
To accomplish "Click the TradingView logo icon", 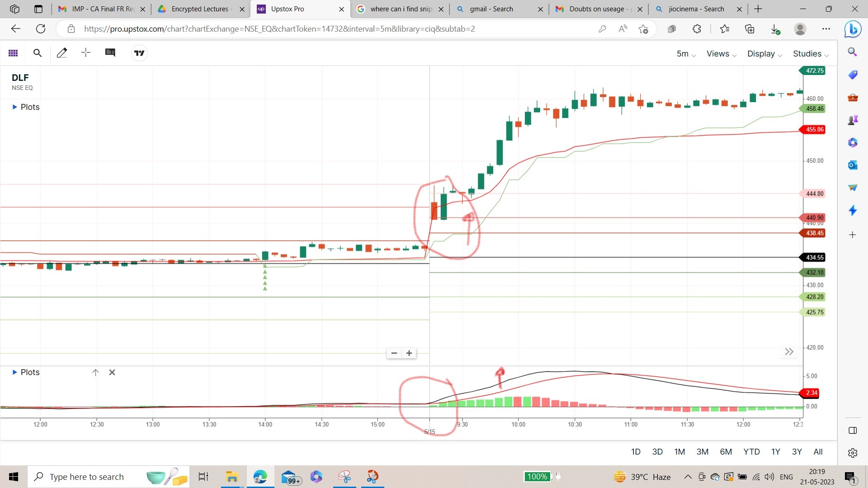I will click(139, 53).
